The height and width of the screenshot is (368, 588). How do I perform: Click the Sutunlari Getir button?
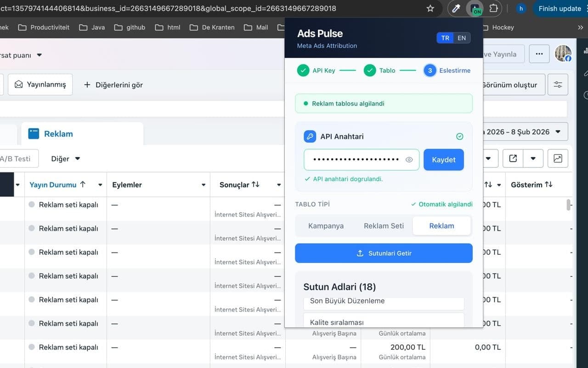(384, 253)
